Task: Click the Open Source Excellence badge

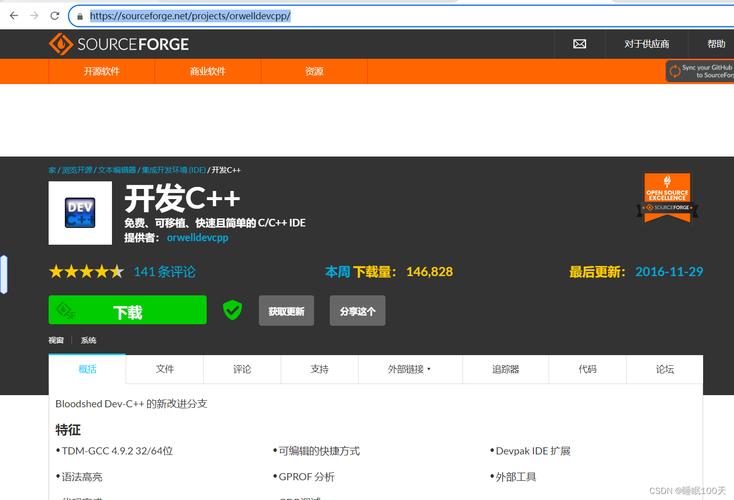Action: pos(667,197)
